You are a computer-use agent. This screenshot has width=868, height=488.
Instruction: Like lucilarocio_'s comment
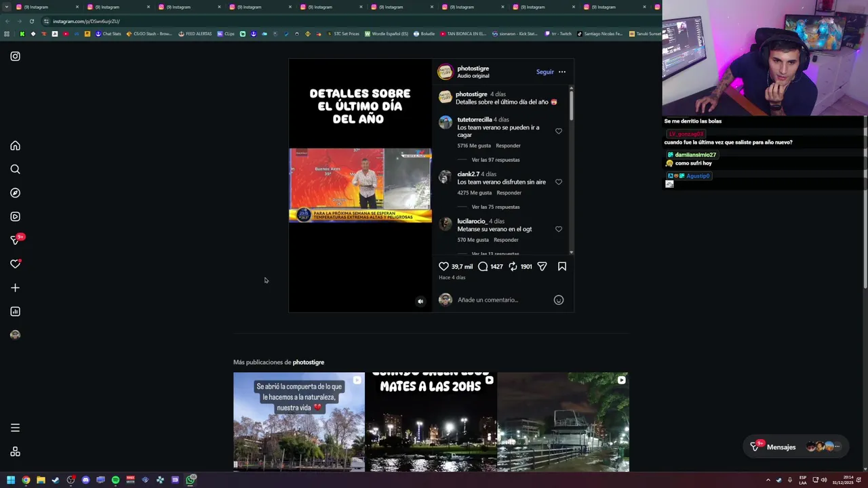(559, 229)
